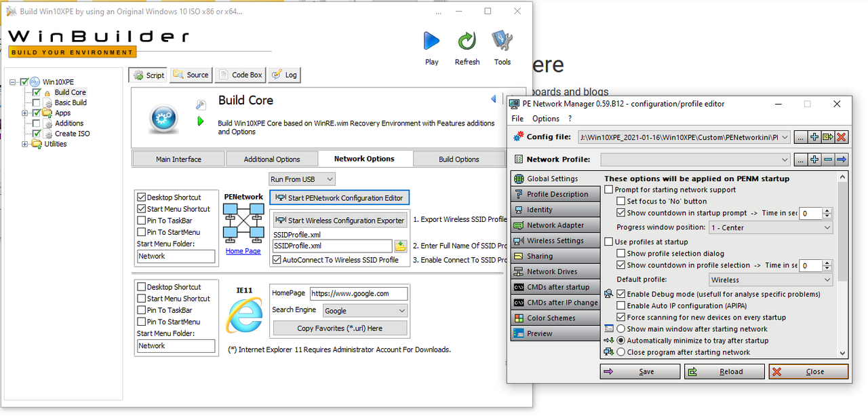Viewport: 868px width, 416px height.
Task: Toggle PENetwork Desktop Shortcut checkbox
Action: (142, 197)
